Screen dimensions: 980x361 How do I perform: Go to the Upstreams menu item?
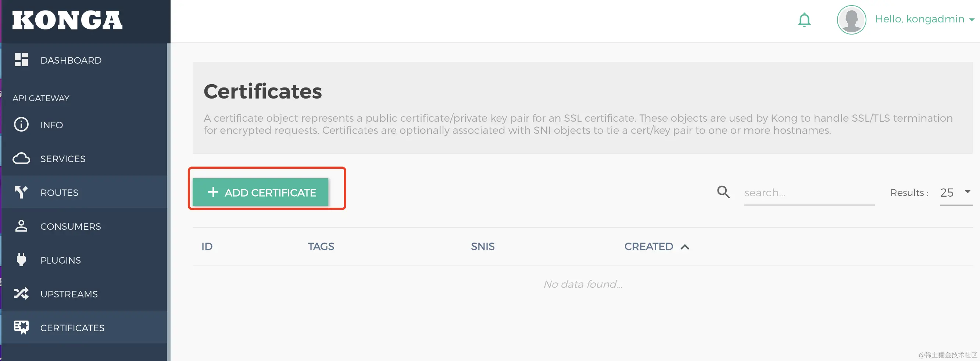click(x=69, y=294)
